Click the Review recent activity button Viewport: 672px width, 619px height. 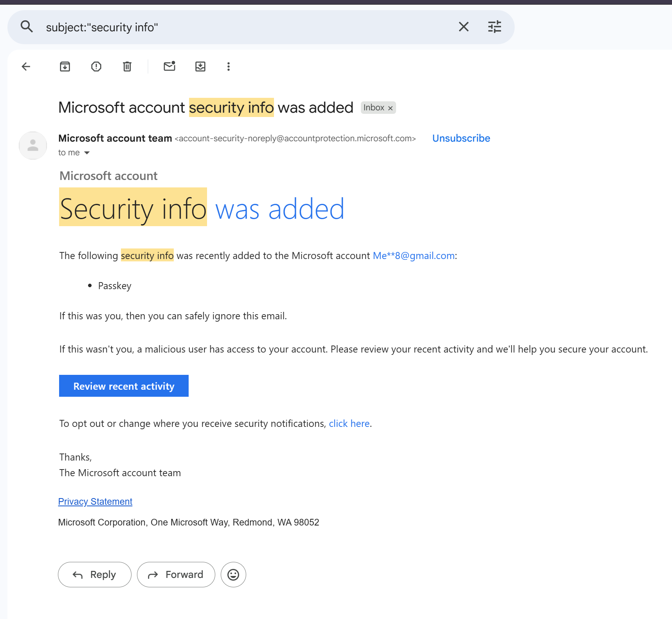coord(124,386)
